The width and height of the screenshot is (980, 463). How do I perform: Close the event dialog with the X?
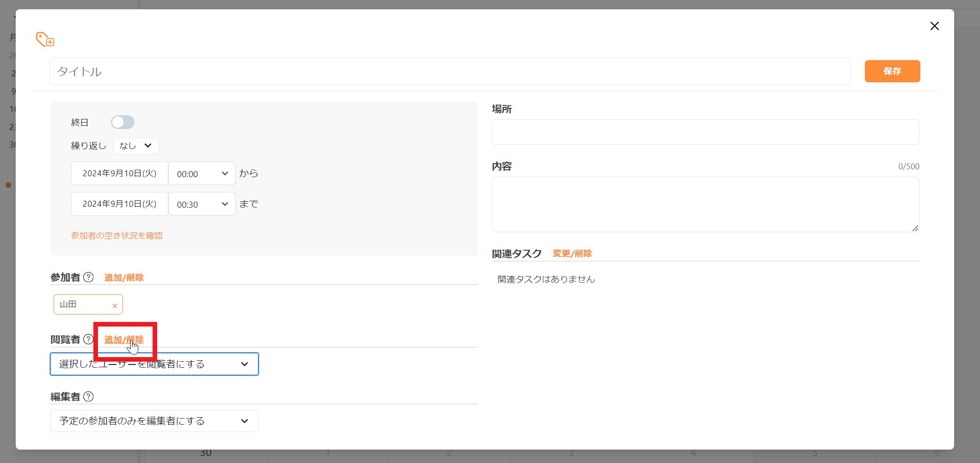click(x=935, y=26)
